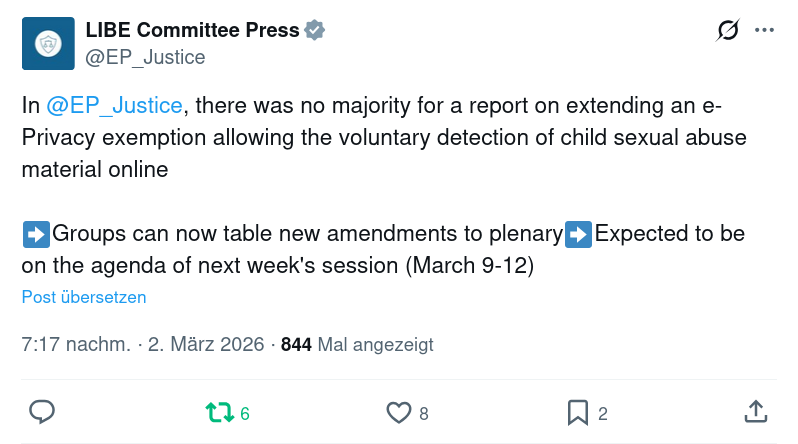Click the tweet body text paragraph

click(384, 138)
